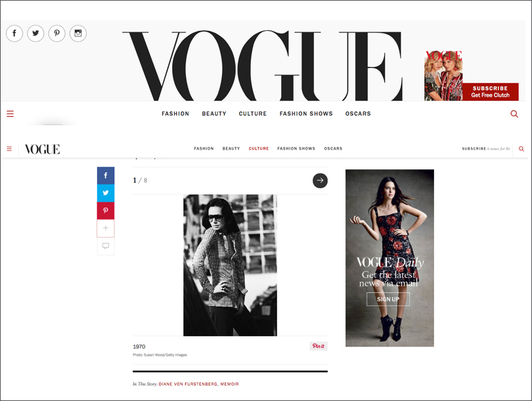
Task: Open Diane von Furstenberg story tag link
Action: (188, 384)
